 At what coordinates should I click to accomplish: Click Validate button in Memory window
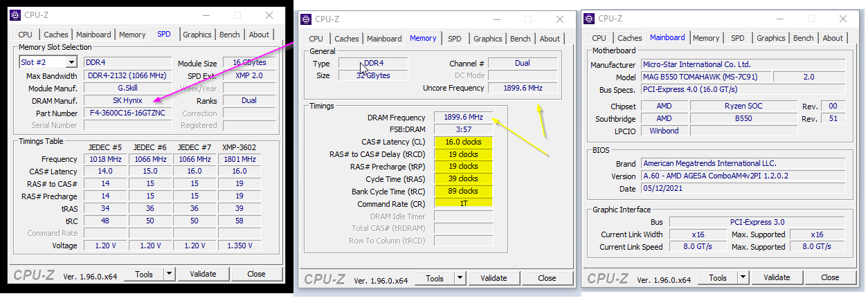[x=494, y=278]
